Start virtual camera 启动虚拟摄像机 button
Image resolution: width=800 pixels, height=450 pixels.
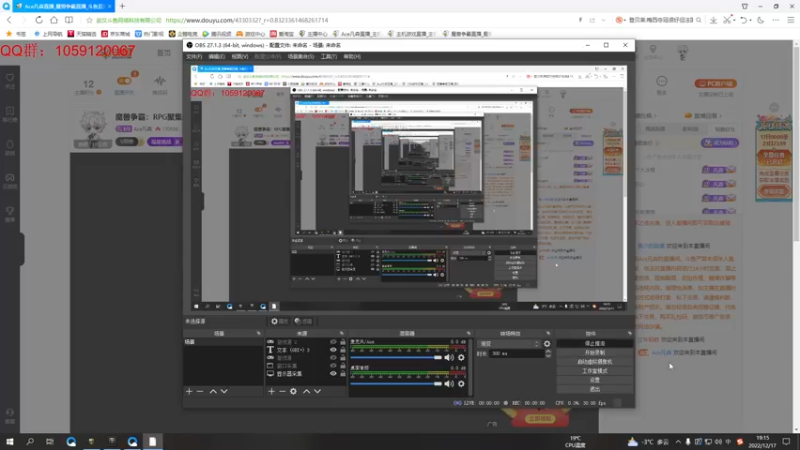[595, 362]
